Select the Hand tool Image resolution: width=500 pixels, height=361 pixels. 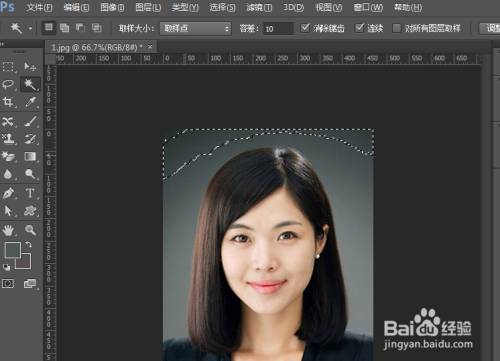8,230
